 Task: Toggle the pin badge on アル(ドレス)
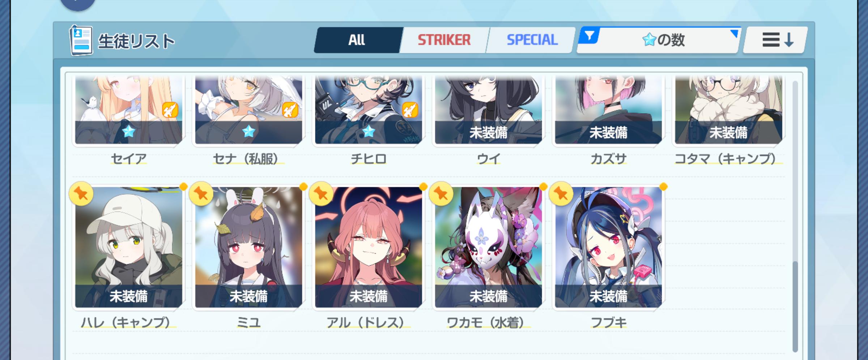pyautogui.click(x=321, y=194)
